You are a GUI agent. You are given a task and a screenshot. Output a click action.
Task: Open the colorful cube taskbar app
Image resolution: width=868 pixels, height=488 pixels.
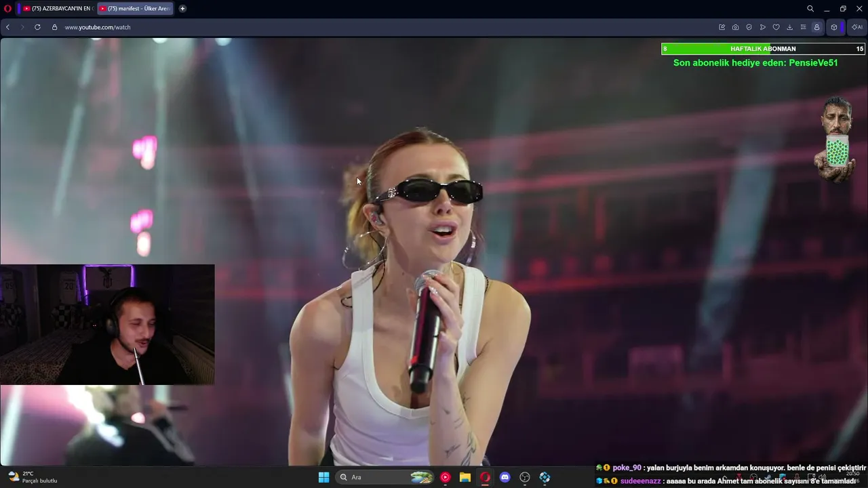pyautogui.click(x=545, y=477)
